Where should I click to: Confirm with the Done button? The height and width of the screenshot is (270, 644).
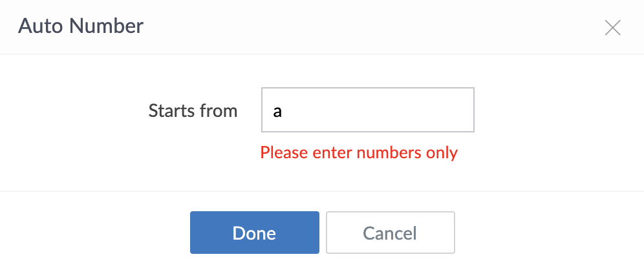(254, 233)
